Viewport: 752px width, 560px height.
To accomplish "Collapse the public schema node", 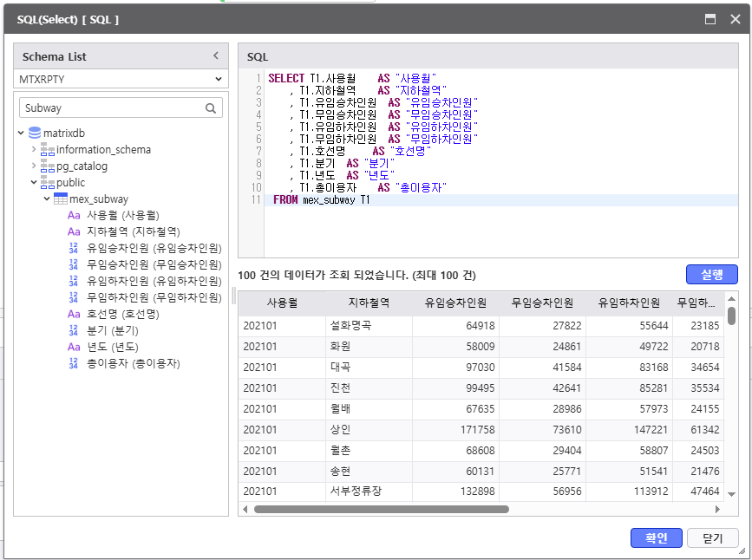I will pyautogui.click(x=34, y=183).
